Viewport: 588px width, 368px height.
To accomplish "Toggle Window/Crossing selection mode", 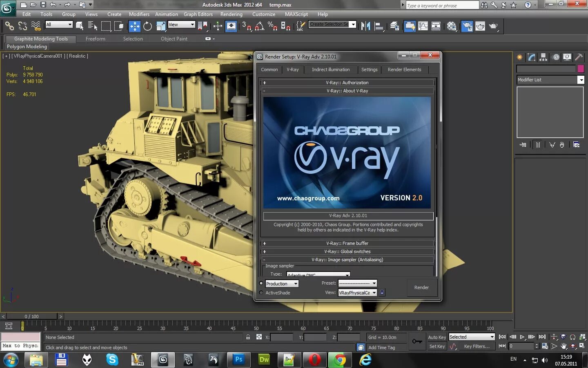I will click(x=119, y=26).
